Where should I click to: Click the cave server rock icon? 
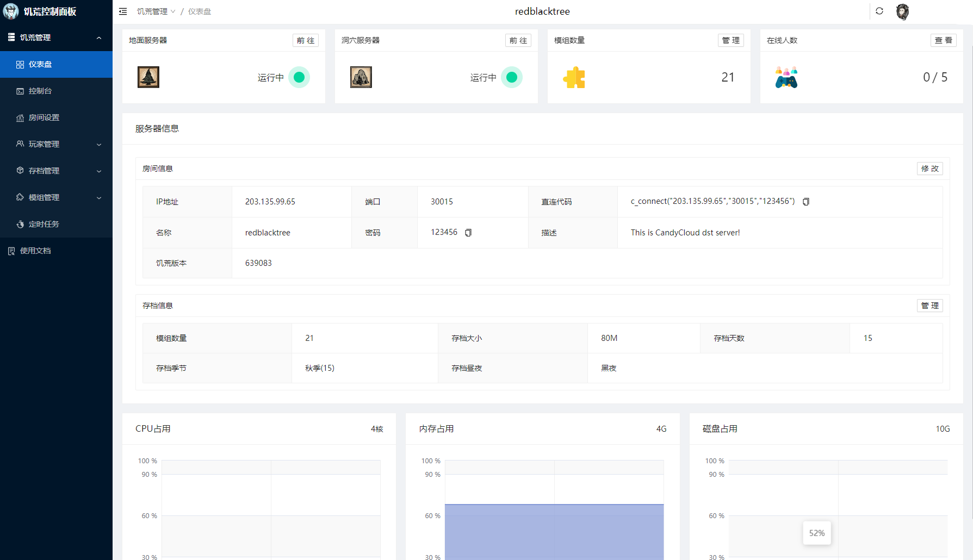pyautogui.click(x=361, y=77)
